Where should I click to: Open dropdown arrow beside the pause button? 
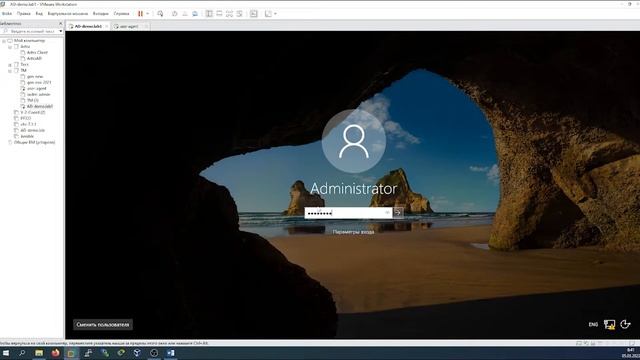148,14
